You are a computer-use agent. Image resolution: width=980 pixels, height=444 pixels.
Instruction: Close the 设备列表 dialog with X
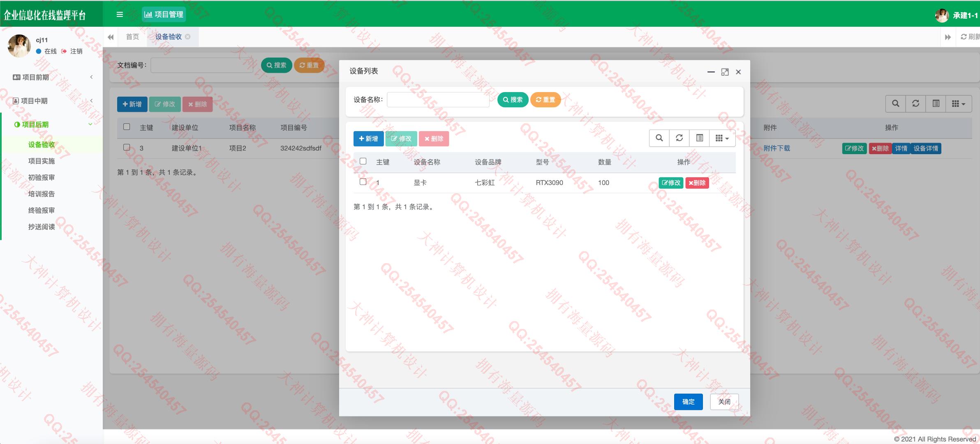pyautogui.click(x=738, y=72)
